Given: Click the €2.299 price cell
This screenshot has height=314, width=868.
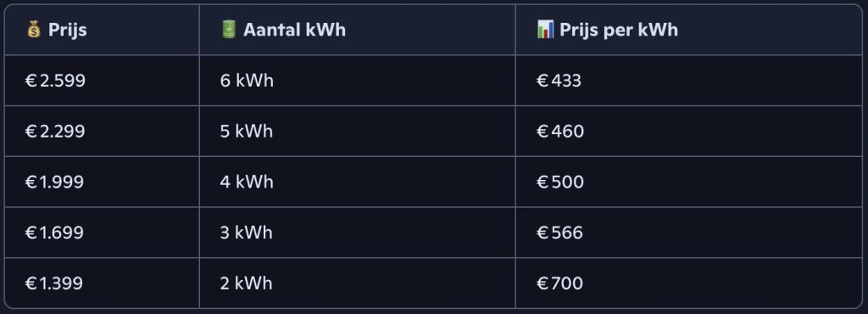Looking at the screenshot, I should click(102, 132).
